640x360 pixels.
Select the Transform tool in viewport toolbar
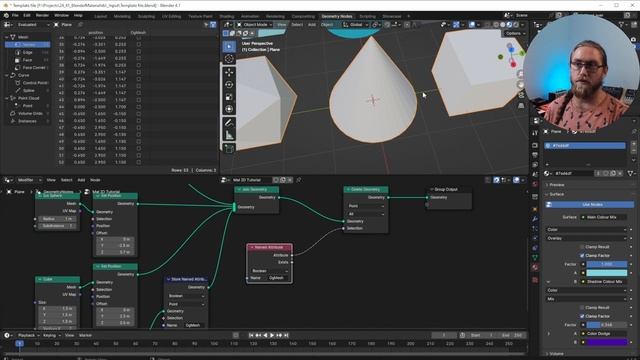(229, 109)
